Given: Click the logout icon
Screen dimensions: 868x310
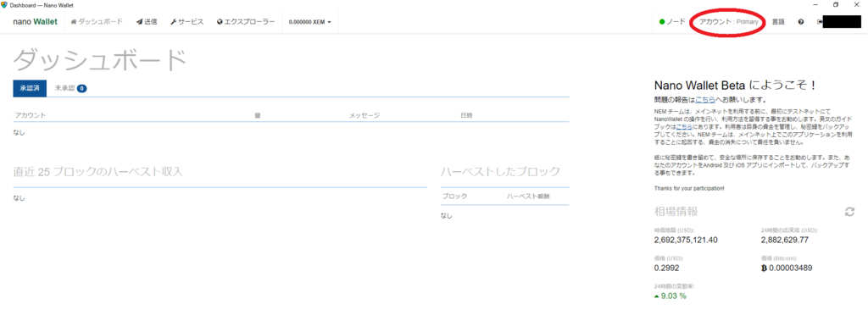Looking at the screenshot, I should point(820,22).
